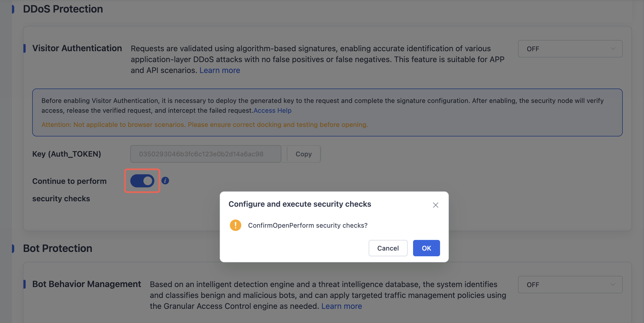The height and width of the screenshot is (323, 644).
Task: Click the Bot Behavior Management title
Action: tap(87, 284)
